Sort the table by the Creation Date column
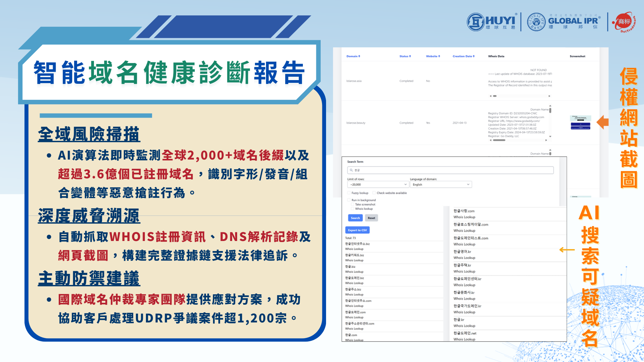 click(464, 56)
